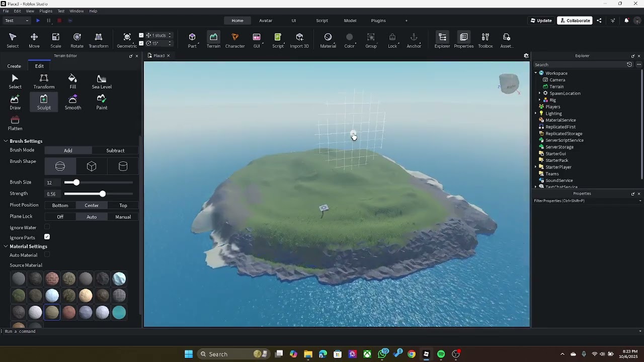This screenshot has width=644, height=362.
Task: Open the Character tool
Action: (x=235, y=40)
